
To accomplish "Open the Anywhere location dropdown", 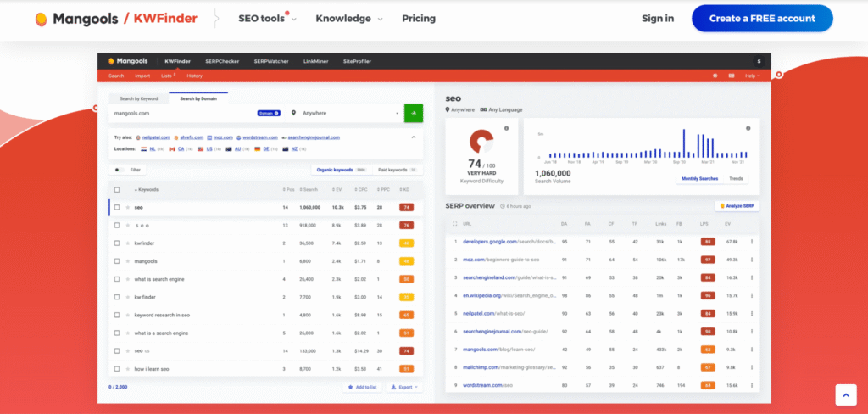I will point(346,113).
